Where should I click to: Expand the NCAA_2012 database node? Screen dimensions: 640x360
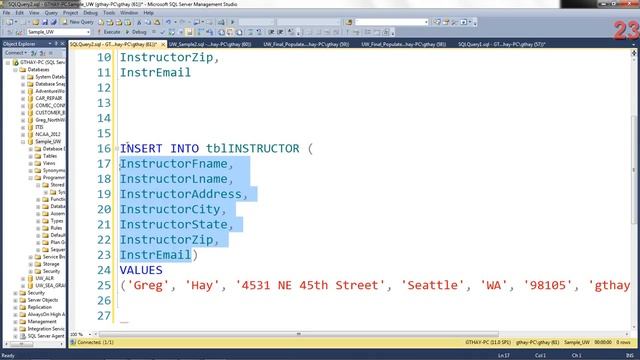tap(23, 134)
